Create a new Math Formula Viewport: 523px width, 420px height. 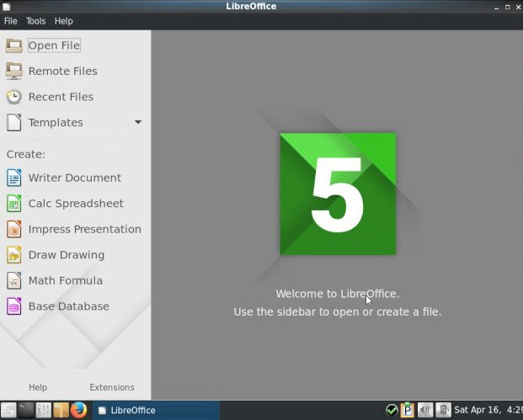pyautogui.click(x=55, y=280)
